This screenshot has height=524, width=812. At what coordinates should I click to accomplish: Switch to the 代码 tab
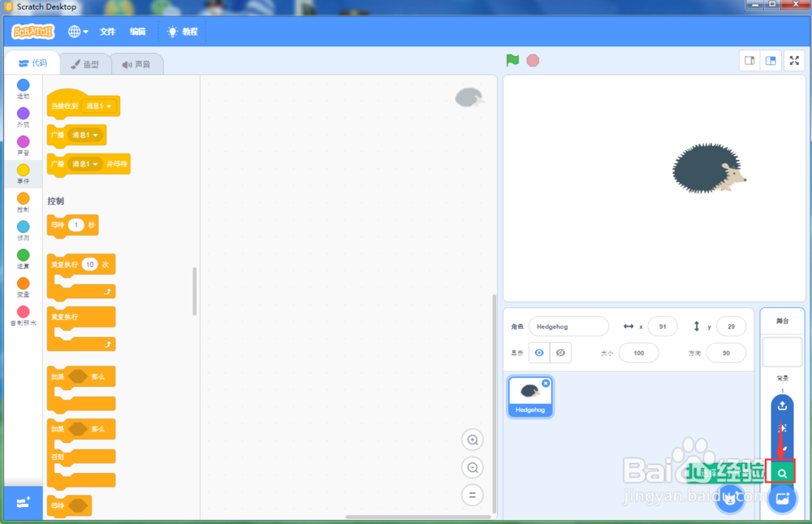click(x=32, y=63)
